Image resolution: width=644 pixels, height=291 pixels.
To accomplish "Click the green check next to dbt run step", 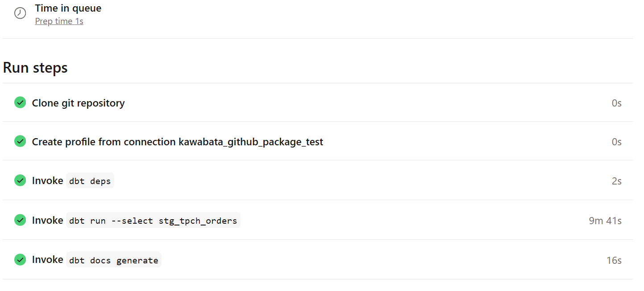I will (x=20, y=220).
